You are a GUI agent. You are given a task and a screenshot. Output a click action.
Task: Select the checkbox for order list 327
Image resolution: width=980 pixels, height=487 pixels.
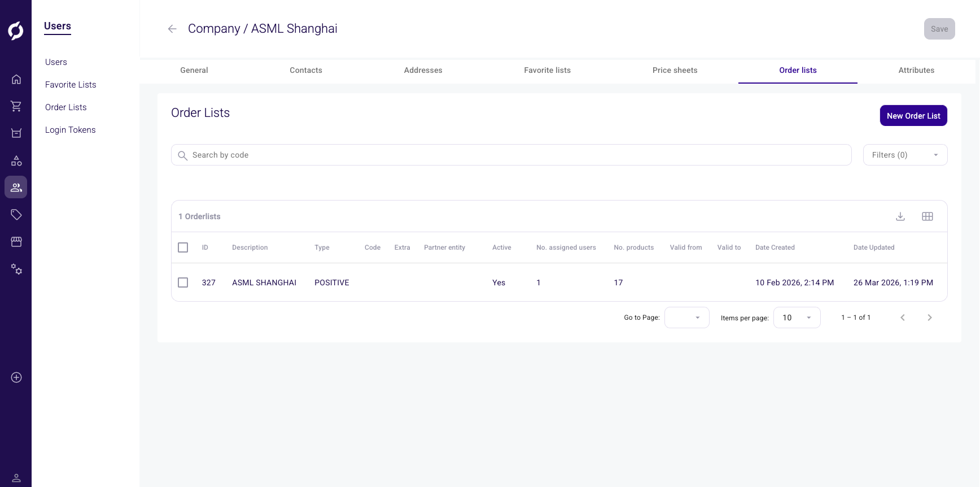(x=183, y=282)
